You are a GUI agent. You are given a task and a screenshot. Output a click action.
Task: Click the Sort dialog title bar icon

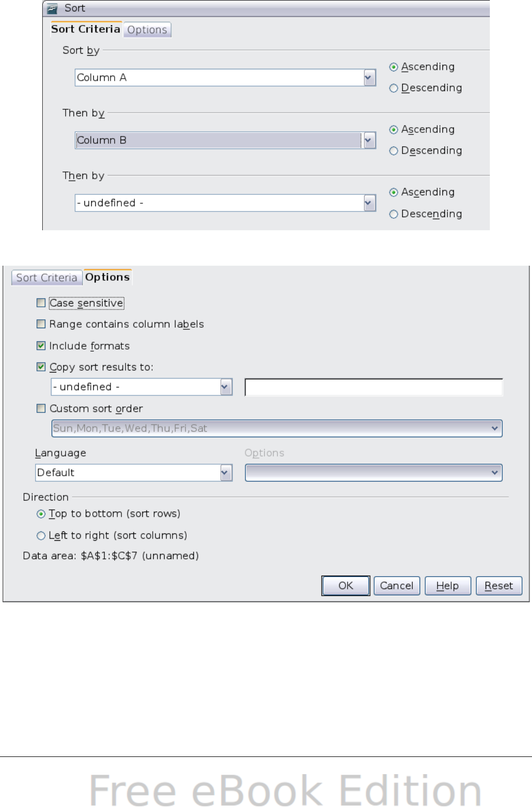[52, 8]
